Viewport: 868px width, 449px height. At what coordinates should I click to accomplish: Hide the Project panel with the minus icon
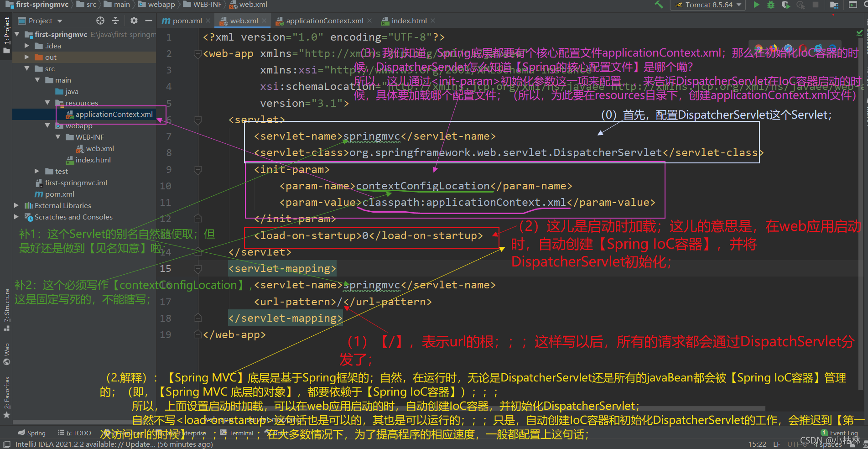tap(148, 21)
